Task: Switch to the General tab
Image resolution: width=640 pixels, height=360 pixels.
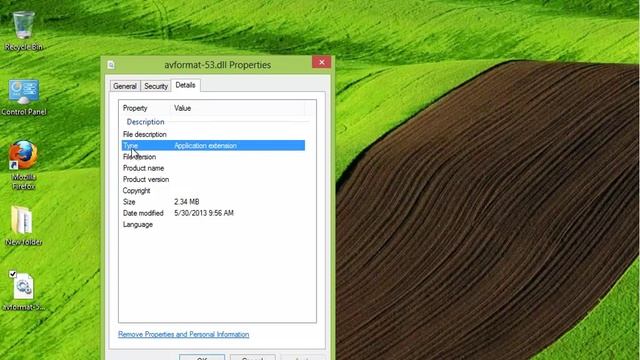Action: pyautogui.click(x=125, y=86)
